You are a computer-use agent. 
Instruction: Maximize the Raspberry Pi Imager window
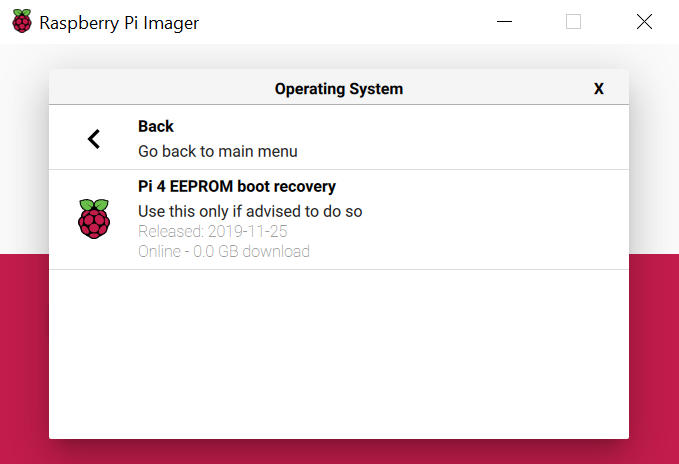pyautogui.click(x=573, y=22)
